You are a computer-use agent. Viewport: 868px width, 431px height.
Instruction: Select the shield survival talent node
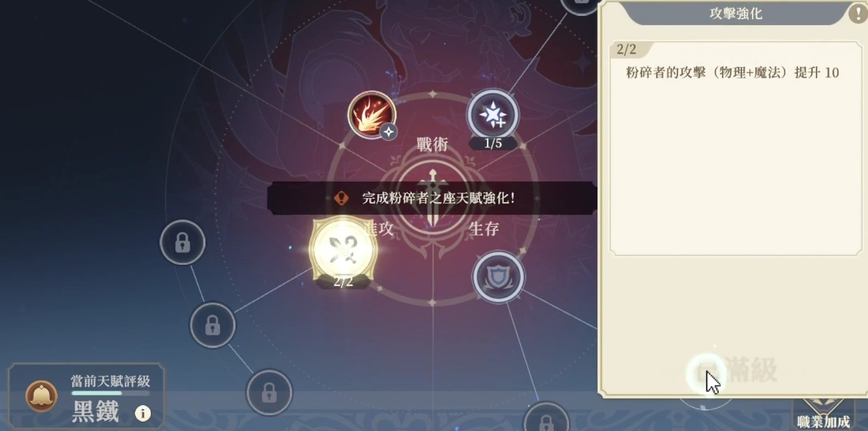(x=498, y=276)
